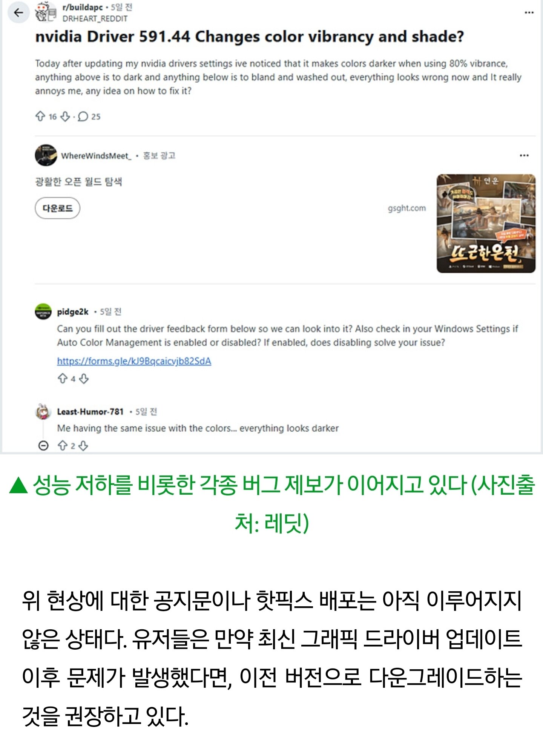
Task: Click the game ad thumbnail image
Action: pos(486,223)
